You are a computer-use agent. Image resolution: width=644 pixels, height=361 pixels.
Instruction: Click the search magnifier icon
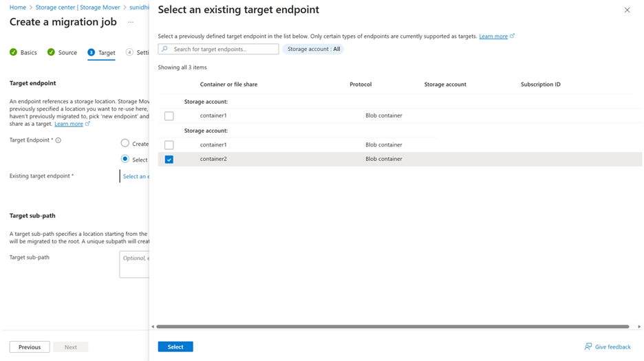165,50
